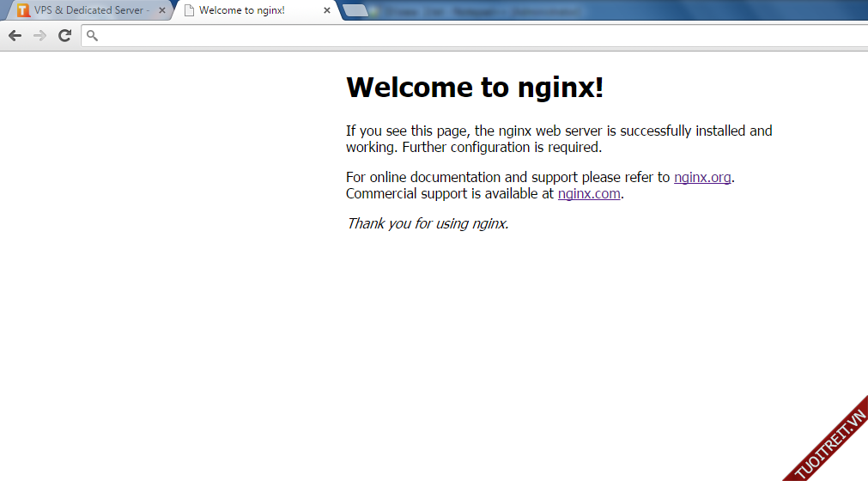Screen dimensions: 868x481
Task: Click the "Thank you for using nginx." text
Action: point(428,223)
